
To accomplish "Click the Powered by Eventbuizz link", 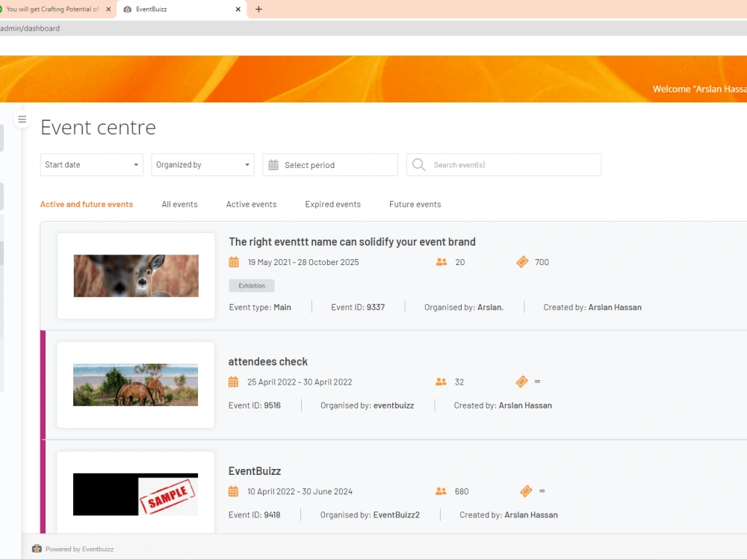I will tap(80, 549).
